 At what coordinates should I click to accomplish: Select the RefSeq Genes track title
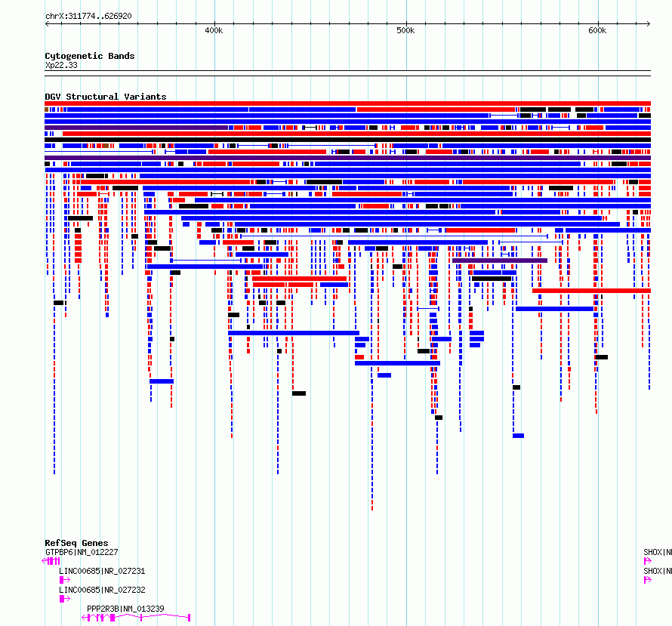(x=76, y=543)
